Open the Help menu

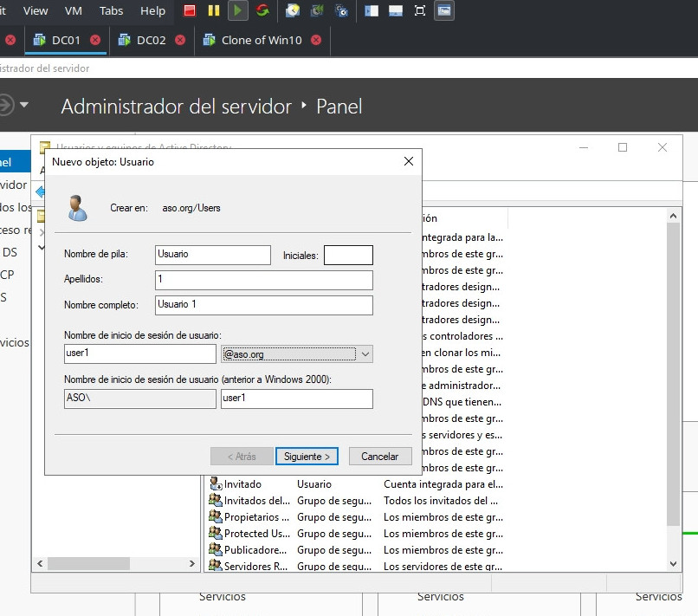coord(152,11)
